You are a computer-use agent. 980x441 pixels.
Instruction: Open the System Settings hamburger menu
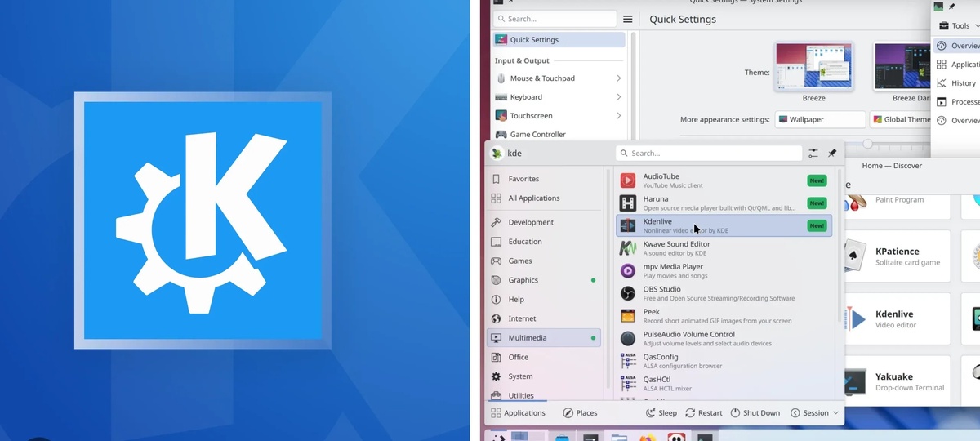pyautogui.click(x=627, y=19)
